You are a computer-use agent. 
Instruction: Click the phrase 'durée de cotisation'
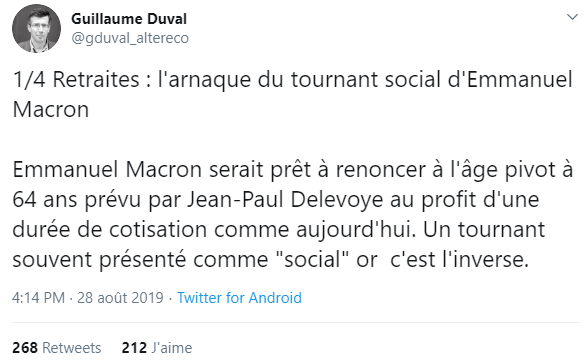coord(110,229)
